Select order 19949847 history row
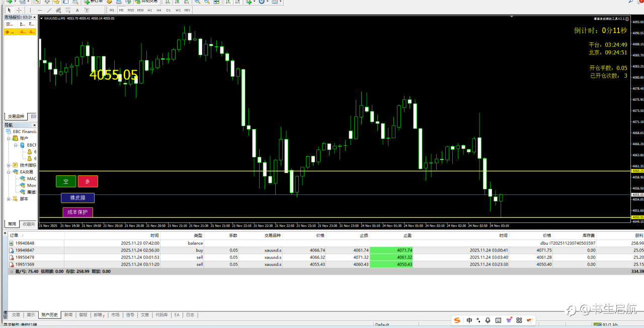Screen dimensions: 644x328 [326, 250]
